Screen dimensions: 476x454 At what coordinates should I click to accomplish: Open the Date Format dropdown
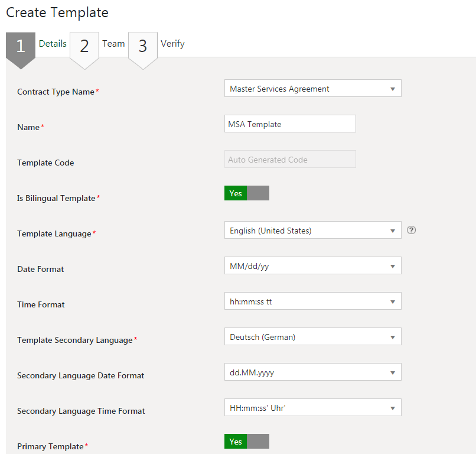point(312,266)
